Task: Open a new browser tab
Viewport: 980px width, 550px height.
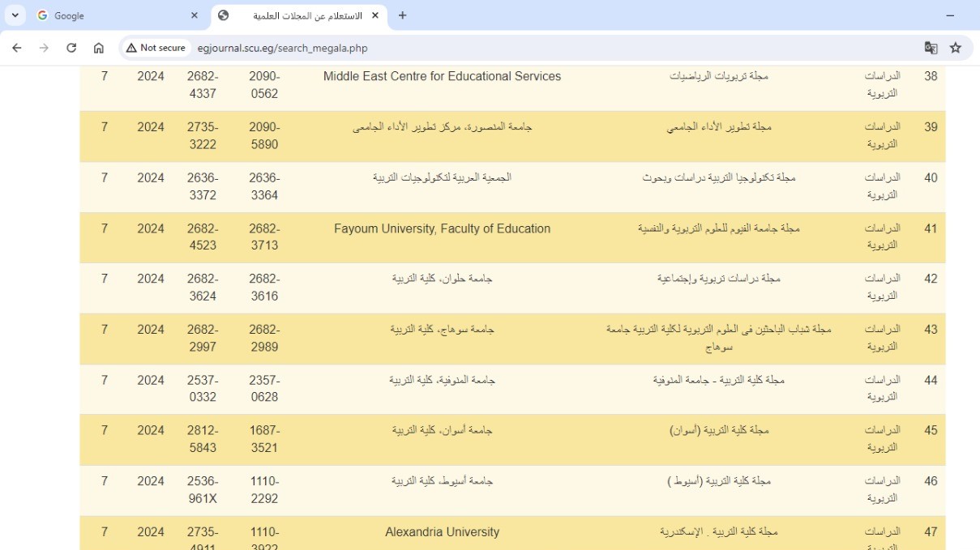Action: click(x=402, y=15)
